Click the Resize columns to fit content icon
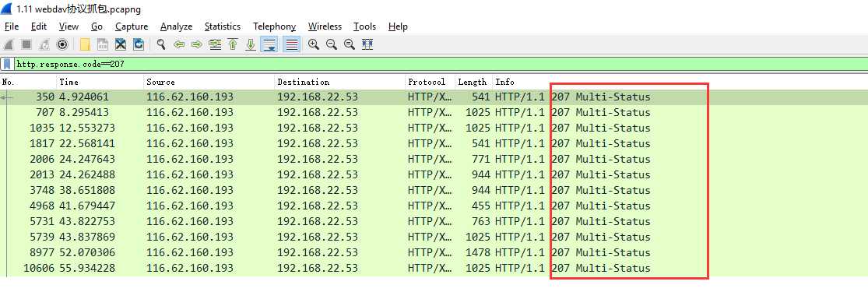The width and height of the screenshot is (868, 299). [x=367, y=44]
